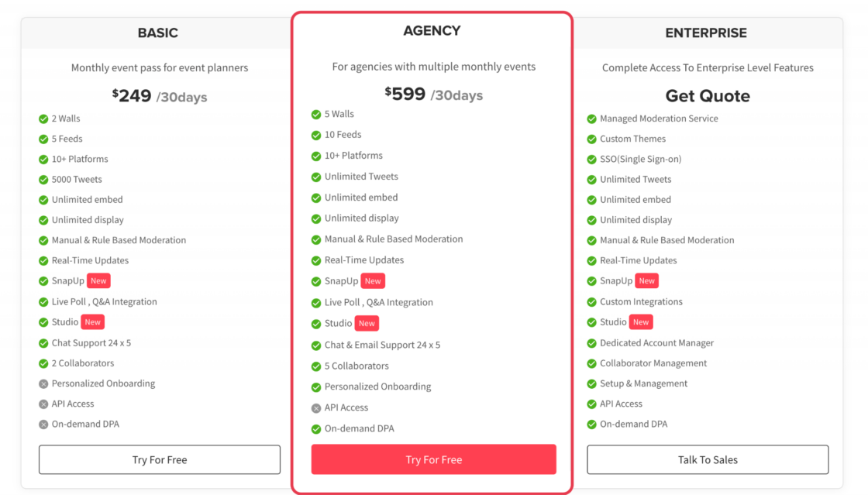Image resolution: width=868 pixels, height=495 pixels.
Task: Select the checkmark next to On-demand DPA under Enterprise
Action: tap(592, 424)
